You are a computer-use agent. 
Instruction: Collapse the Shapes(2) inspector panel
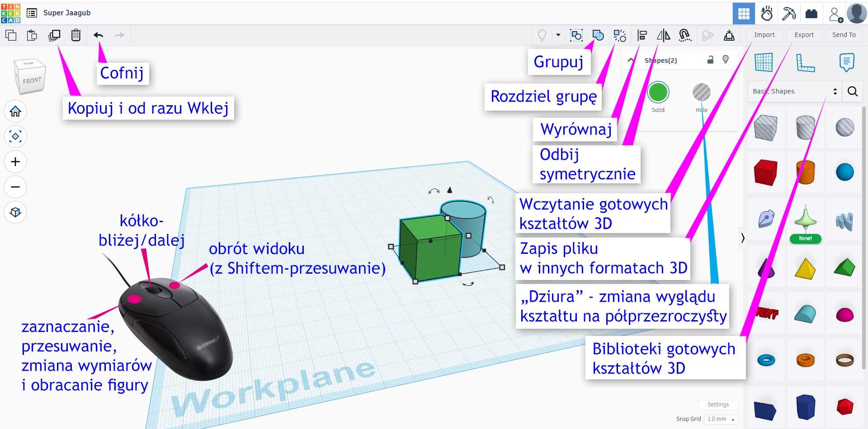point(631,60)
